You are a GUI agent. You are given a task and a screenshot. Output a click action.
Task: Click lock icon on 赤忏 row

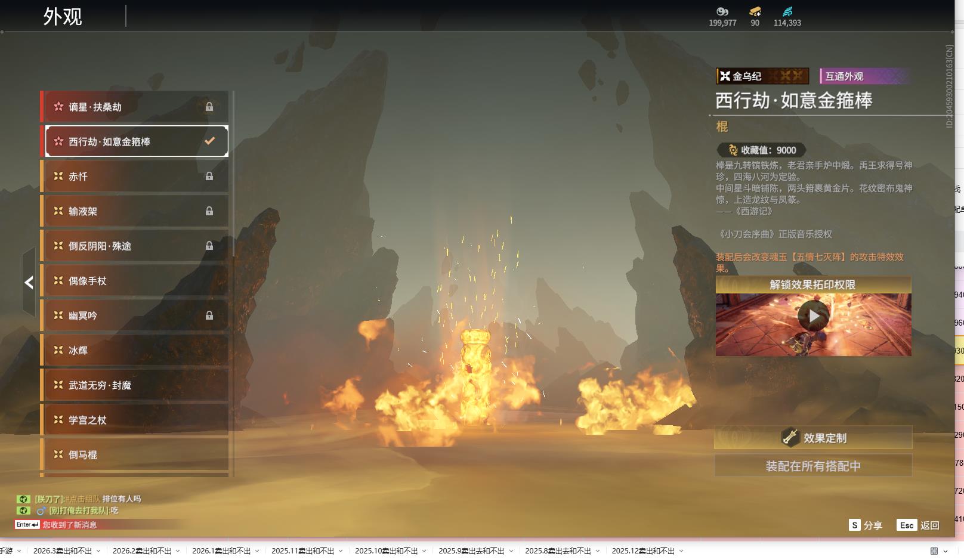(209, 177)
